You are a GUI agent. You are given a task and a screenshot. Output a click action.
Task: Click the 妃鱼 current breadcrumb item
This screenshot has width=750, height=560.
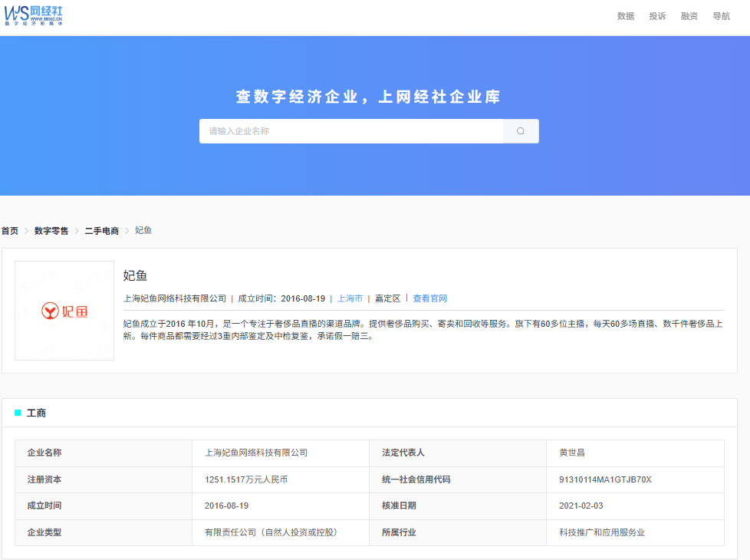(143, 231)
